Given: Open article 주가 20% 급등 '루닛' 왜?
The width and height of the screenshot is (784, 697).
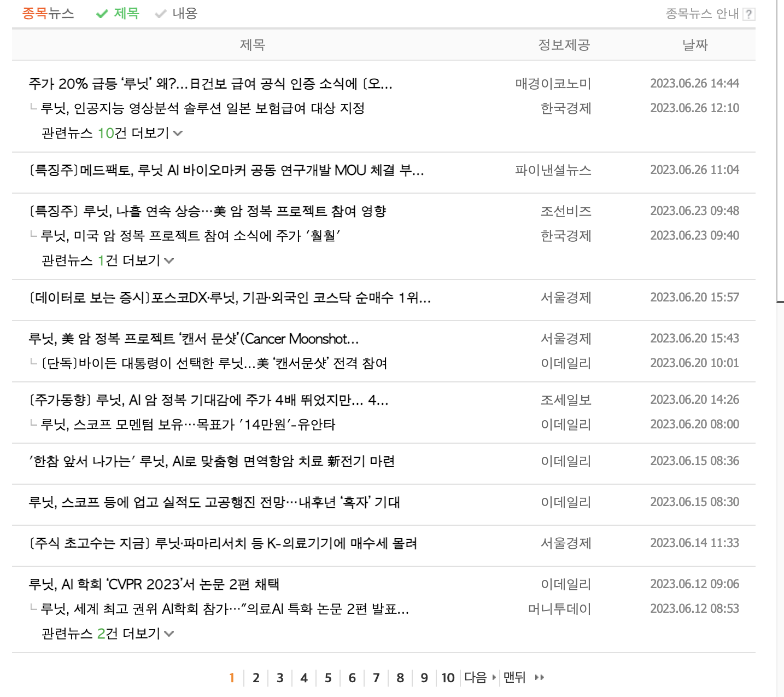Looking at the screenshot, I should 210,84.
